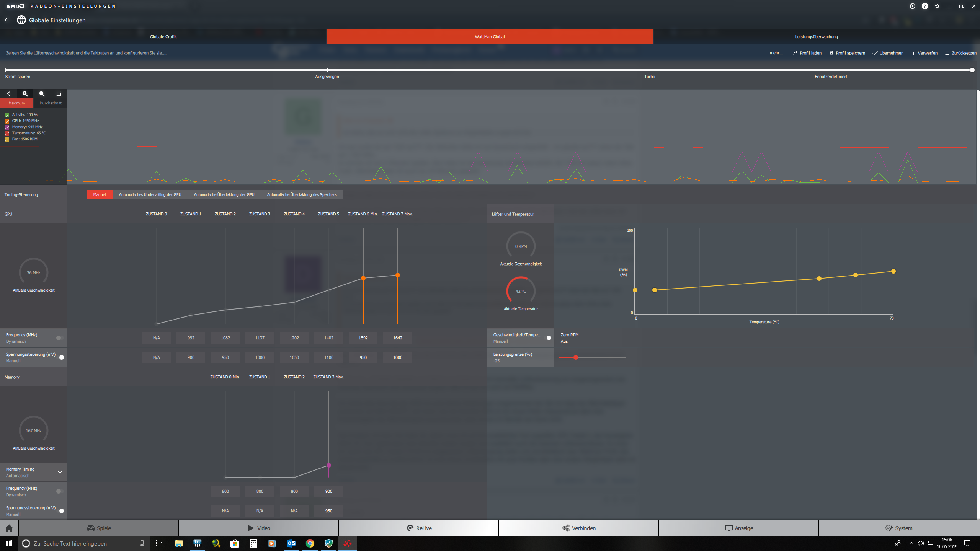Choose Automatisches Undervolting der GPU
980x551 pixels.
pos(150,194)
